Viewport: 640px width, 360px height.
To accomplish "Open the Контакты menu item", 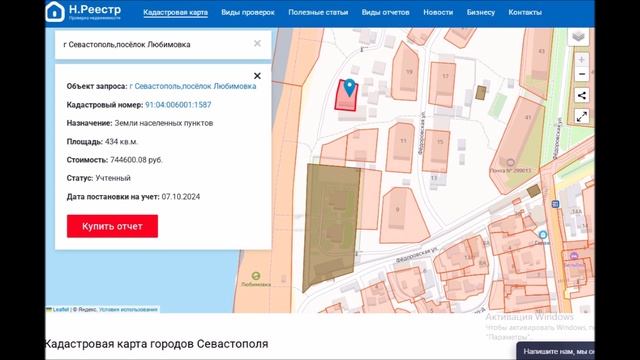I will pos(525,12).
